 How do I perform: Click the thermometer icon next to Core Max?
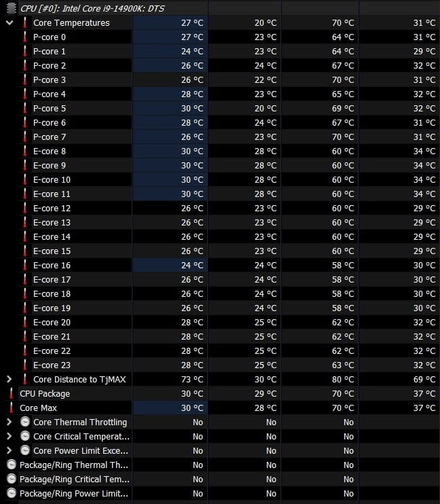[12, 408]
